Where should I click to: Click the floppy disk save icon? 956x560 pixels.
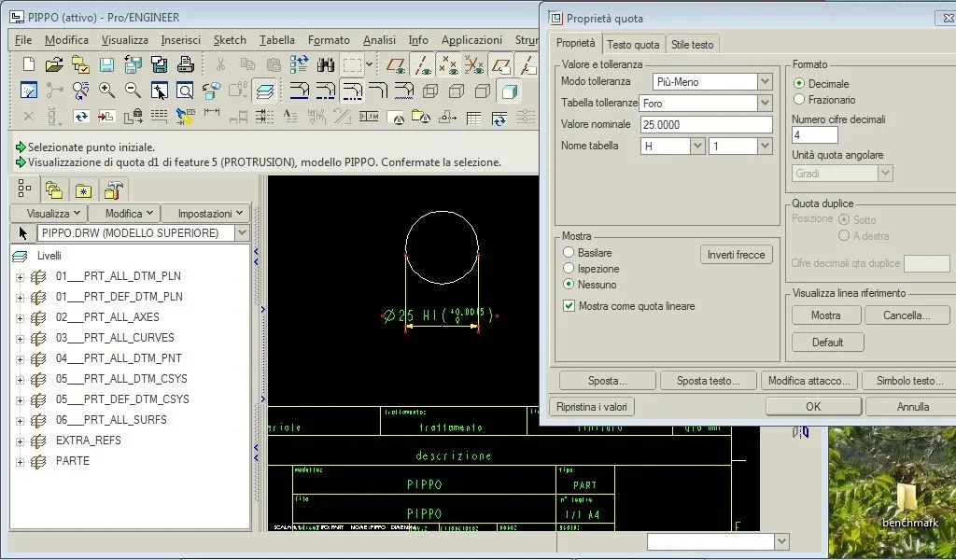[x=106, y=64]
